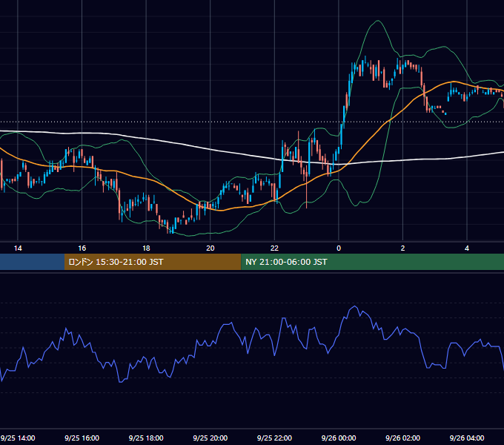Screen dimensions: 504x445
Task: Click the '9/26 02:00' time label
Action: 402,438
